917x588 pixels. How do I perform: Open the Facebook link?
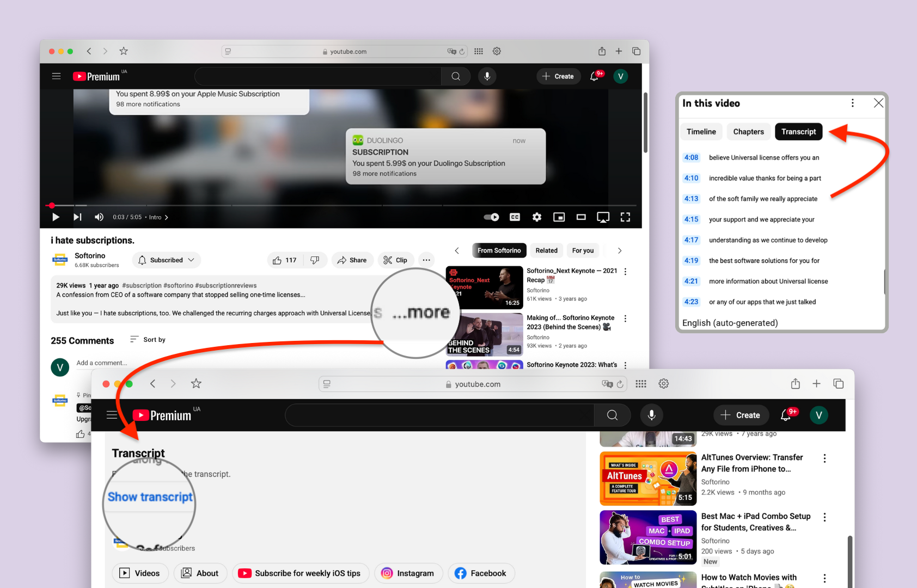click(481, 573)
